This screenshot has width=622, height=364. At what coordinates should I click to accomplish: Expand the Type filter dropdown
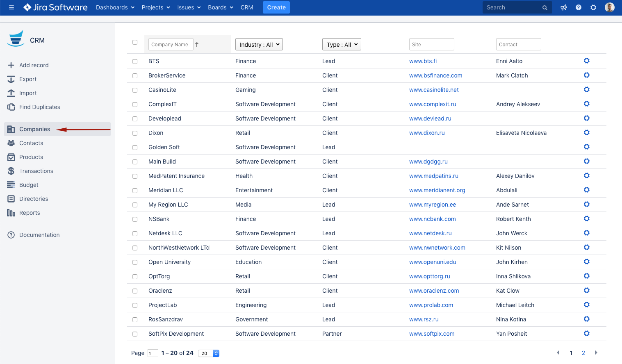click(342, 45)
